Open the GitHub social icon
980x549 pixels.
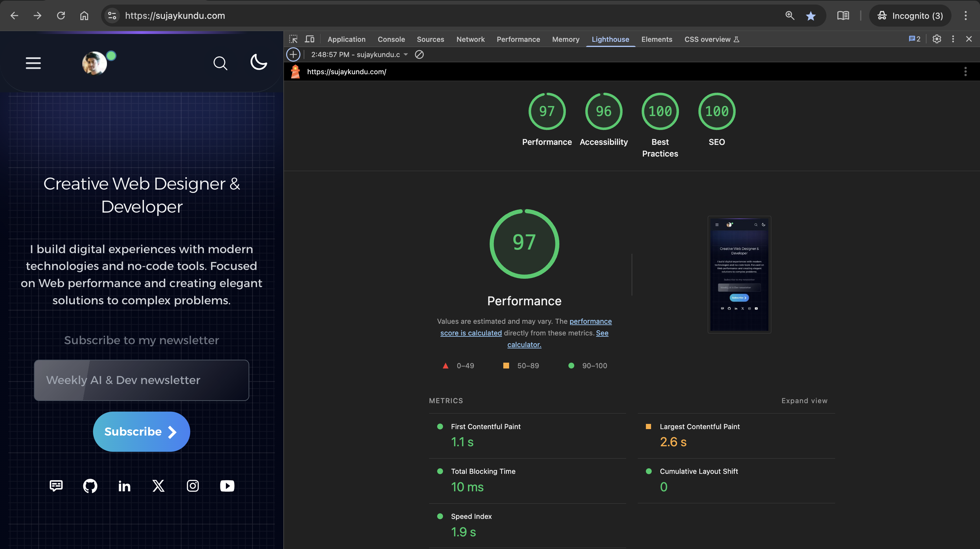coord(90,486)
